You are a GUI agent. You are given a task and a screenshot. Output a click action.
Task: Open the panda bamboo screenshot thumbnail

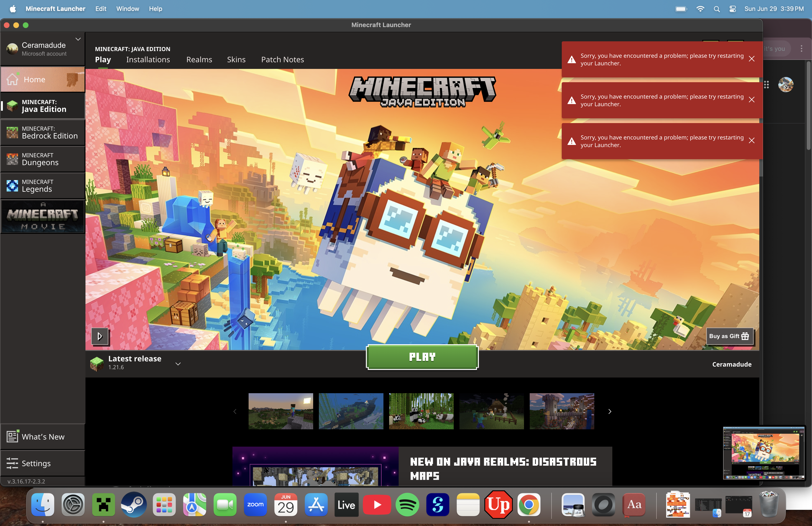421,411
